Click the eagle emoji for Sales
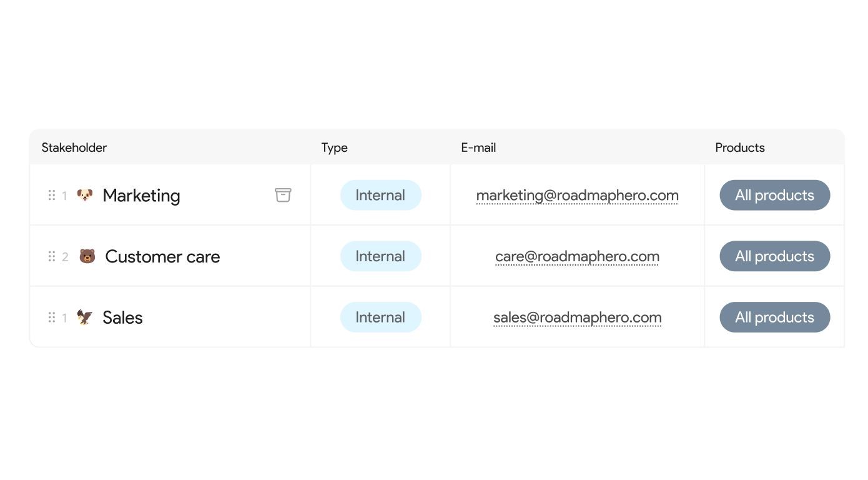 [85, 317]
